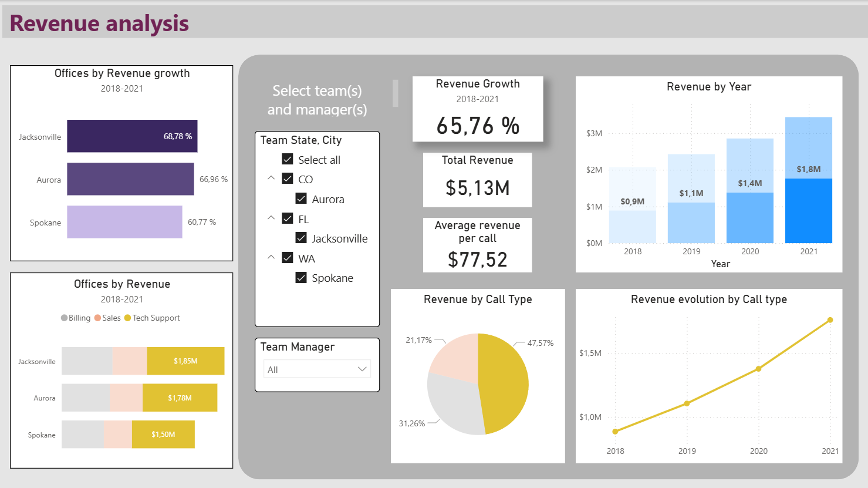Toggle the FL state checkbox
The image size is (868, 488).
(x=288, y=218)
